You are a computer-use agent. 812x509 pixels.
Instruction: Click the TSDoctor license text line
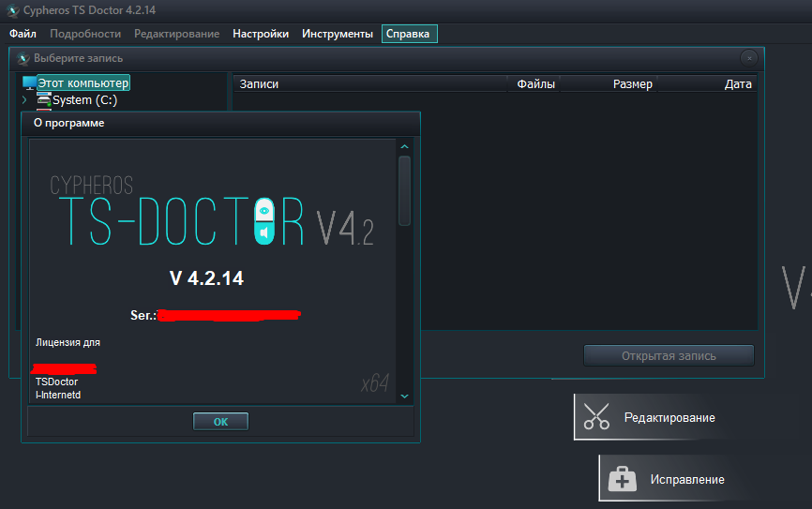click(56, 382)
